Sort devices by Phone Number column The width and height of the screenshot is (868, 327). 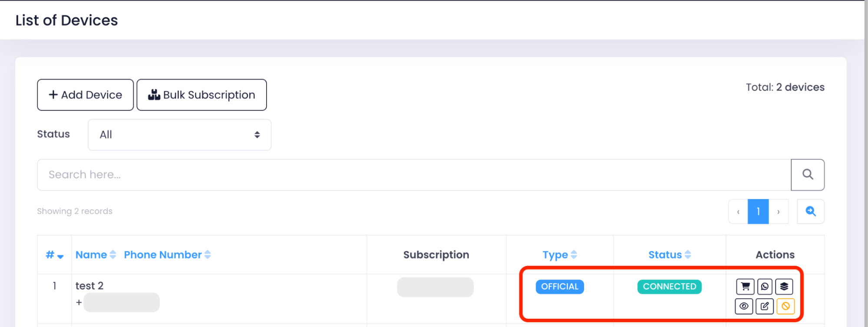pyautogui.click(x=167, y=255)
